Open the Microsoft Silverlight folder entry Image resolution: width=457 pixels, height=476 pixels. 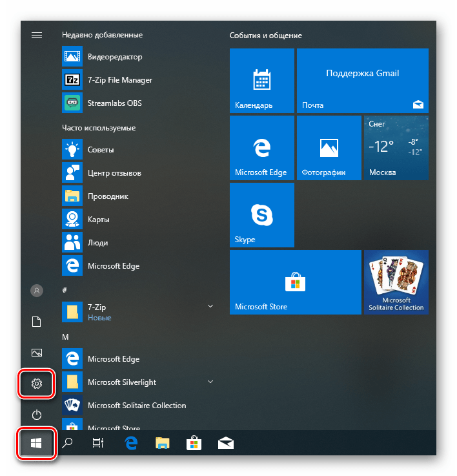[x=139, y=382]
